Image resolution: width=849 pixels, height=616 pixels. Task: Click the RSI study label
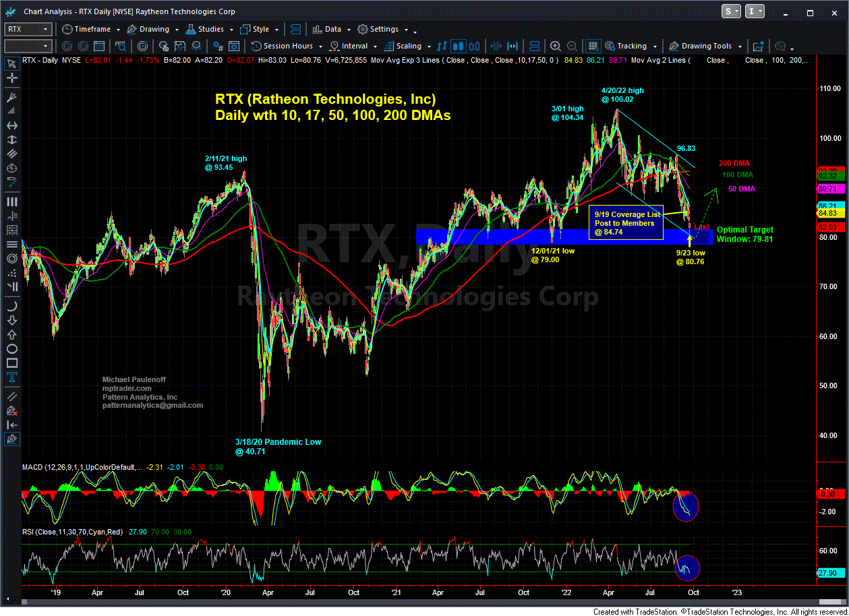pos(73,532)
